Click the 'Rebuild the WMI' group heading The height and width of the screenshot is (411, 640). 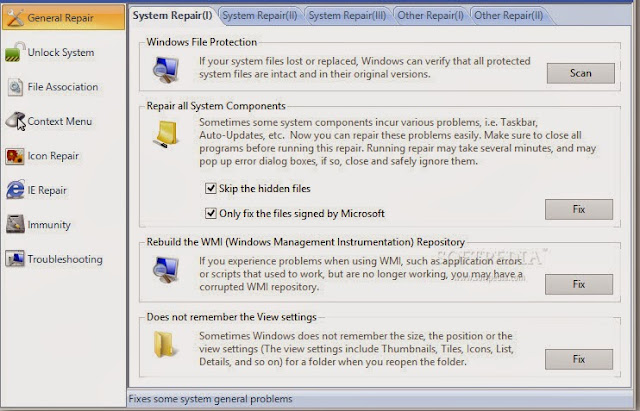click(306, 242)
